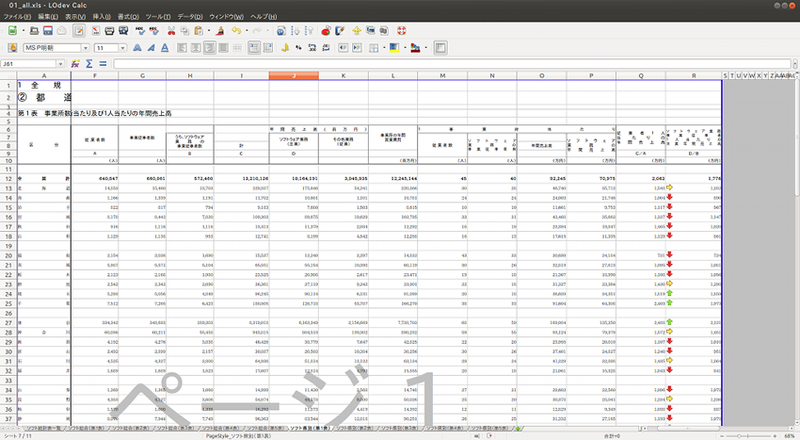Viewport: 800px width, 440px height.
Task: Open the Styles and Formatting window
Action: tap(13, 47)
